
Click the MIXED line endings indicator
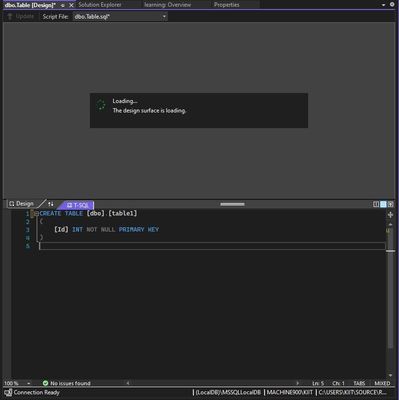[382, 383]
